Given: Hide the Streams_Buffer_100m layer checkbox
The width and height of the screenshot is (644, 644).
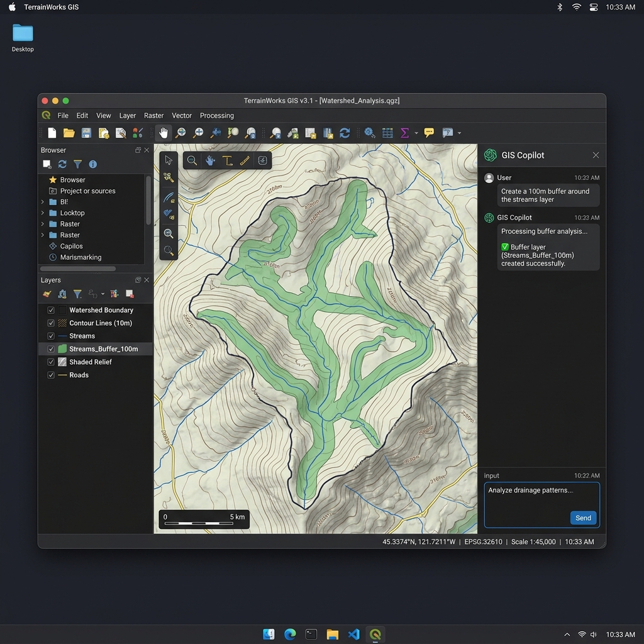Looking at the screenshot, I should click(51, 349).
